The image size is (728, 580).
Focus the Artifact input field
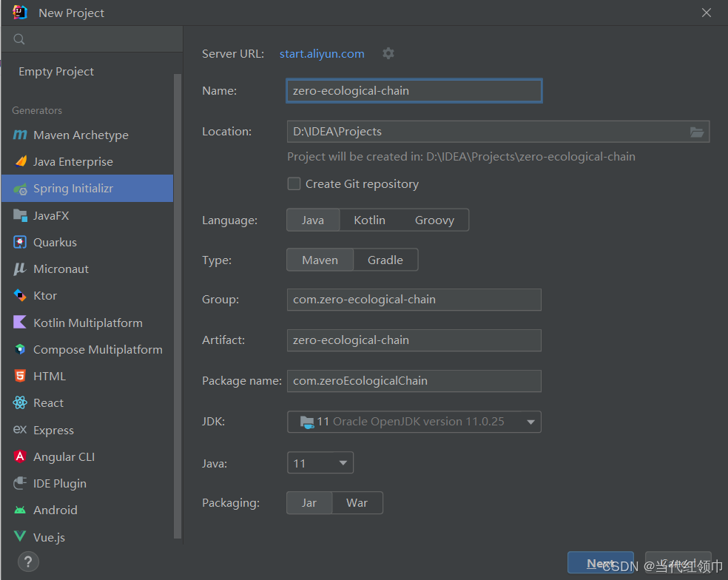pos(414,340)
